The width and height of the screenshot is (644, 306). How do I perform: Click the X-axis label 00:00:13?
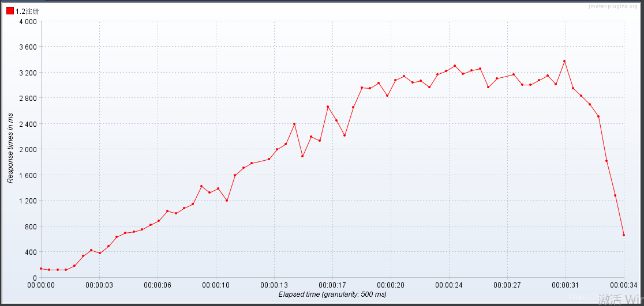click(x=274, y=285)
